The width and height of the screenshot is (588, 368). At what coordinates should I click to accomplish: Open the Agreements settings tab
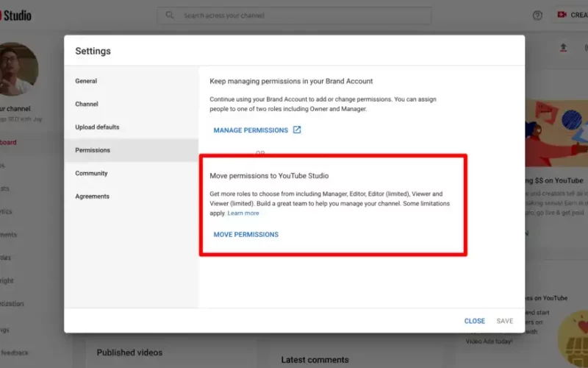point(92,197)
